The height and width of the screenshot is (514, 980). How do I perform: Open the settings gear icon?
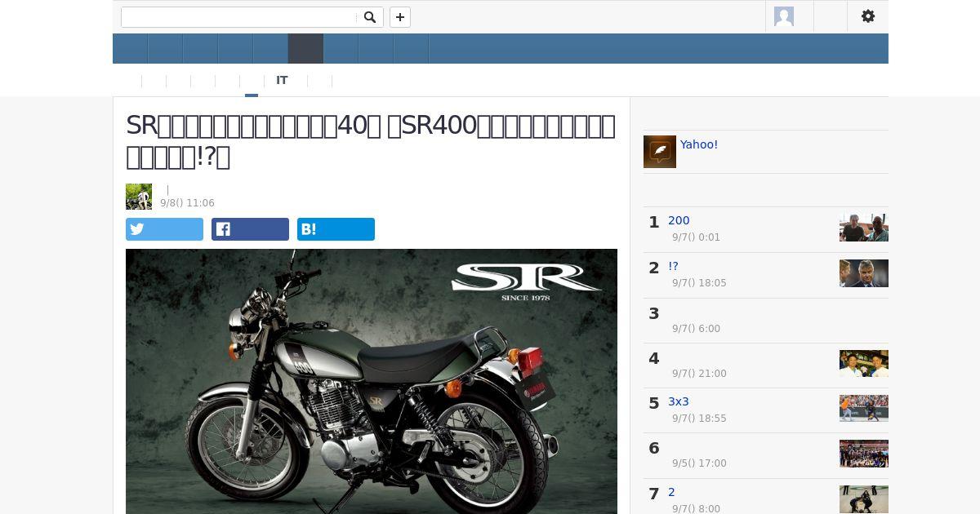[868, 16]
